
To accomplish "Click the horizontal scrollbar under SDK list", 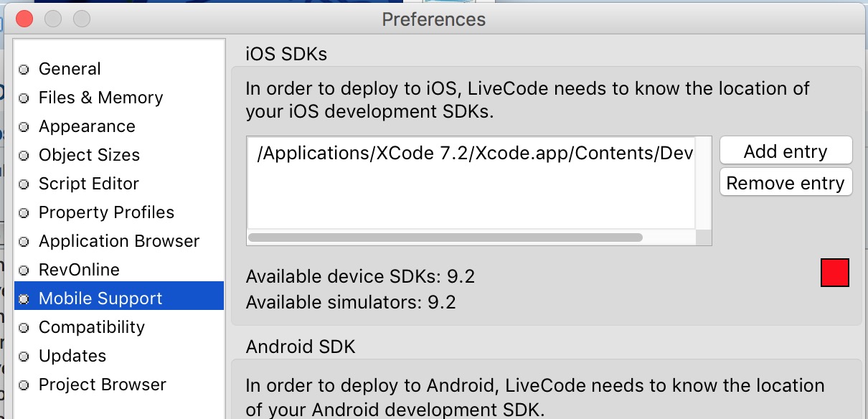I will click(445, 237).
